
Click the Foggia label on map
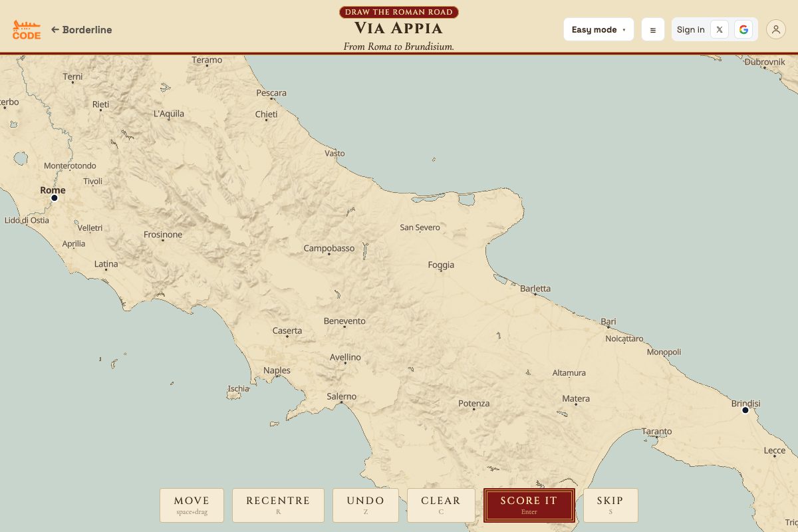tap(441, 265)
